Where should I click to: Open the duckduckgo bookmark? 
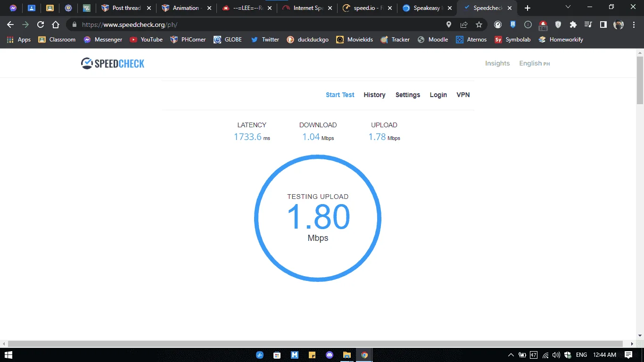click(x=307, y=40)
